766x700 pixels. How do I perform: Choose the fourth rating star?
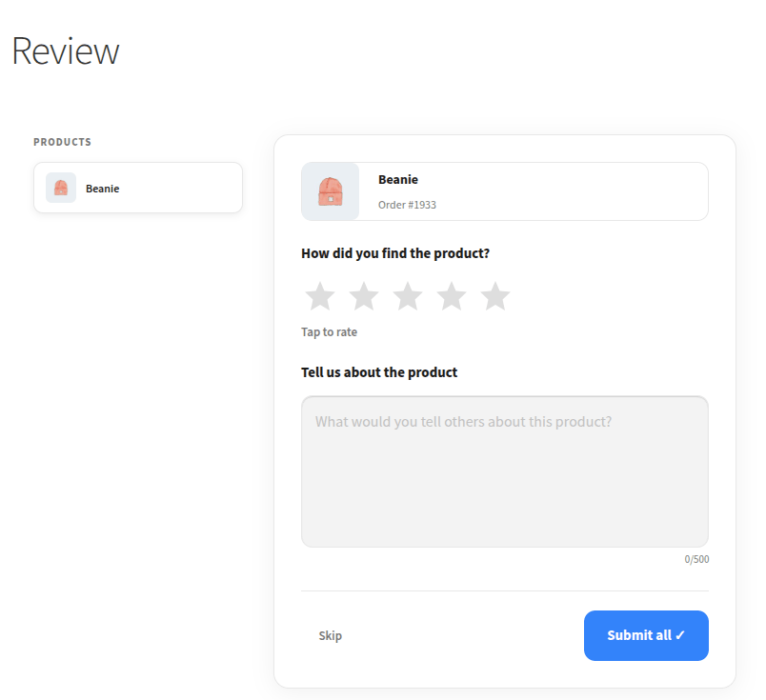point(452,297)
